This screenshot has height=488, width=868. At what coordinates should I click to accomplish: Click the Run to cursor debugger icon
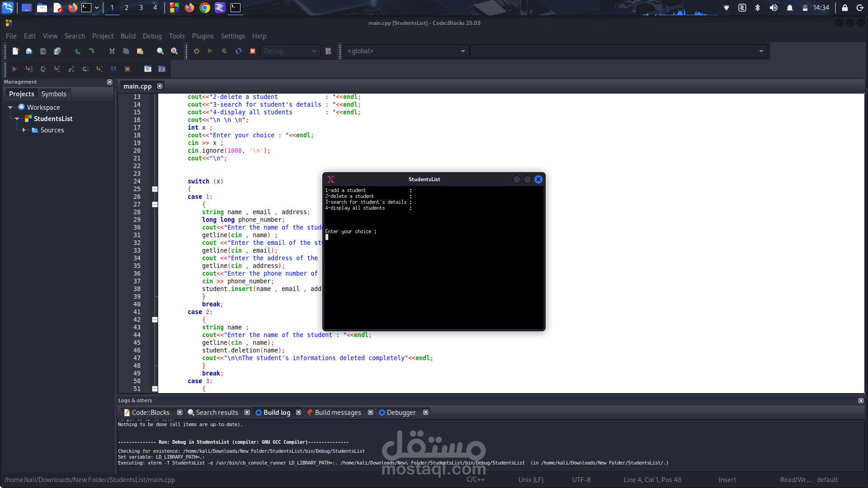[x=29, y=69]
